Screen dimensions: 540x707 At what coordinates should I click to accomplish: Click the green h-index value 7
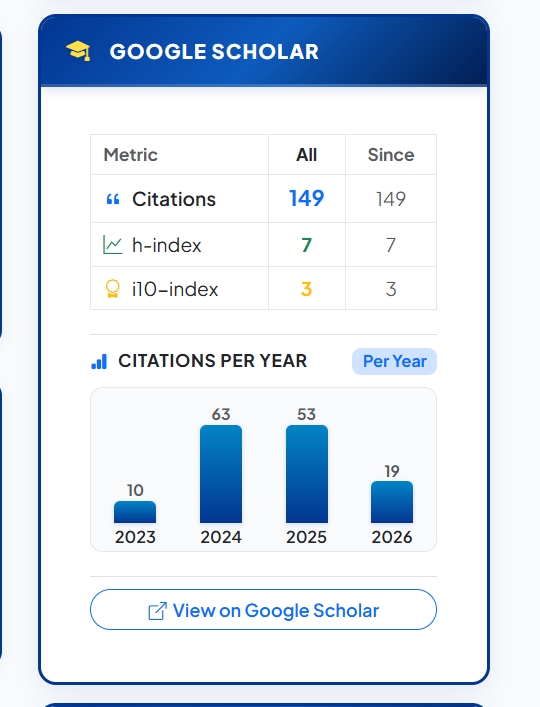(307, 245)
